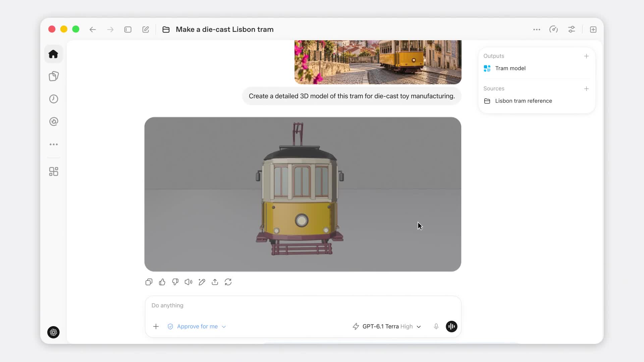Image resolution: width=644 pixels, height=362 pixels.
Task: Open the apps grid icon in the sidebar
Action: 54,172
